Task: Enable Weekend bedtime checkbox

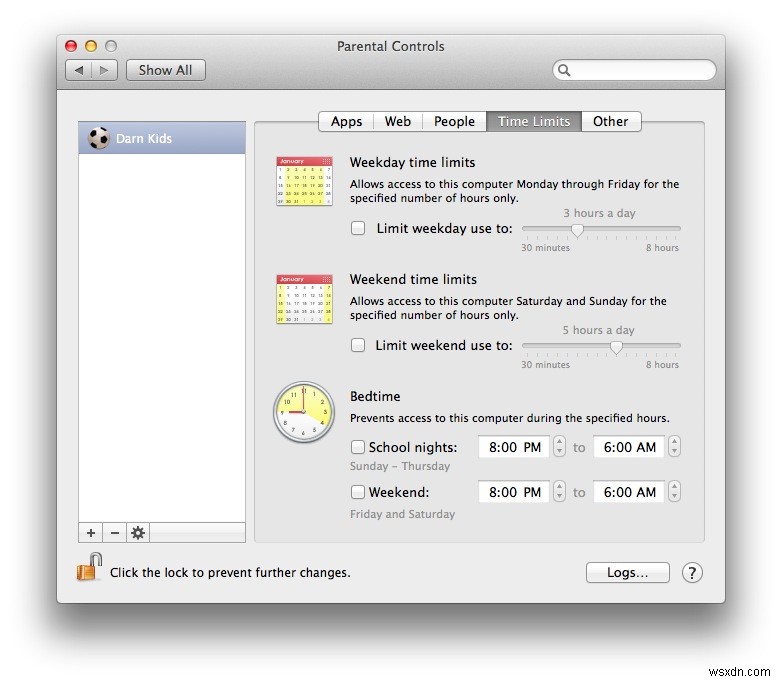Action: point(358,492)
